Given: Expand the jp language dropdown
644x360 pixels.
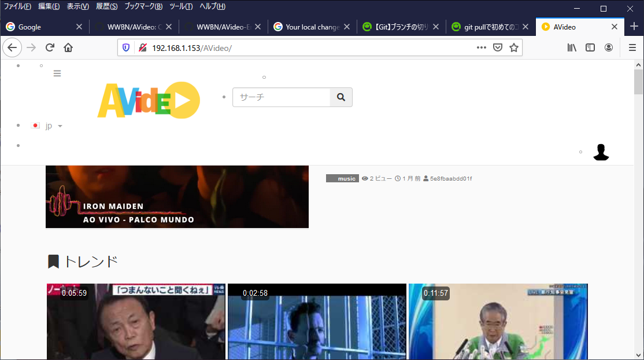Looking at the screenshot, I should 47,126.
